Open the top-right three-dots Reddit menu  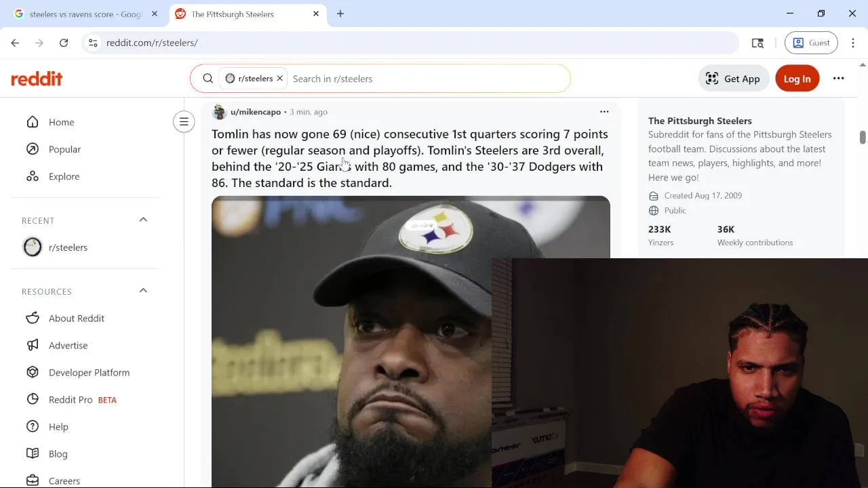point(839,79)
